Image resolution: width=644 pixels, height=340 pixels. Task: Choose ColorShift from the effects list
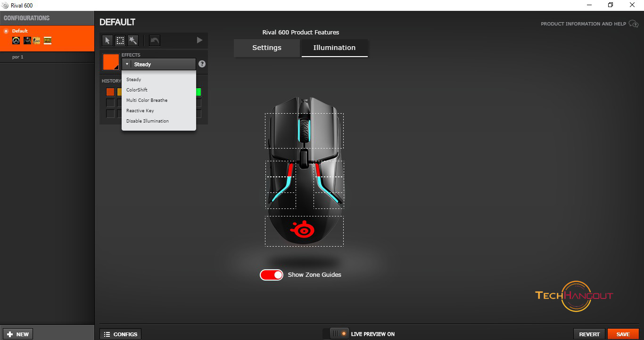159,90
